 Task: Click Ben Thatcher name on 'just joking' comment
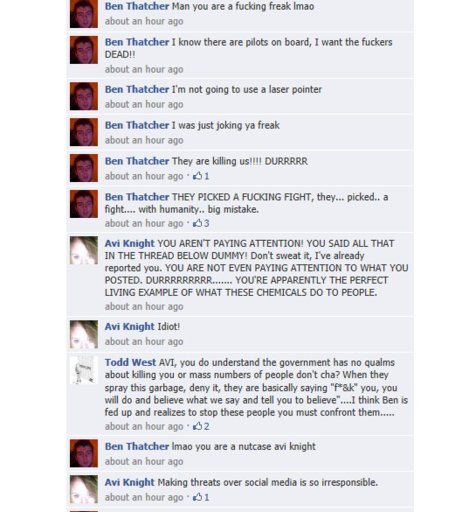pos(137,125)
